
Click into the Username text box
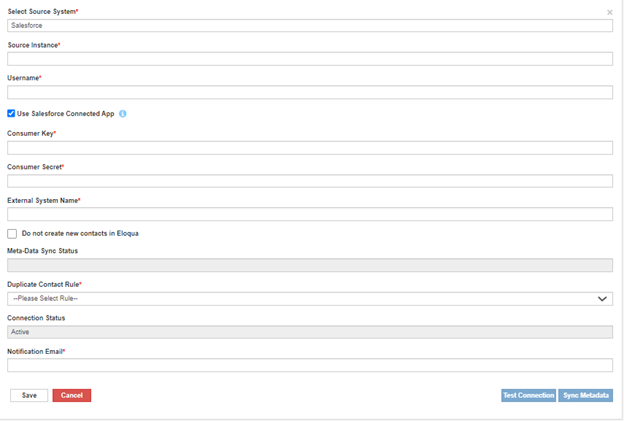[310, 92]
